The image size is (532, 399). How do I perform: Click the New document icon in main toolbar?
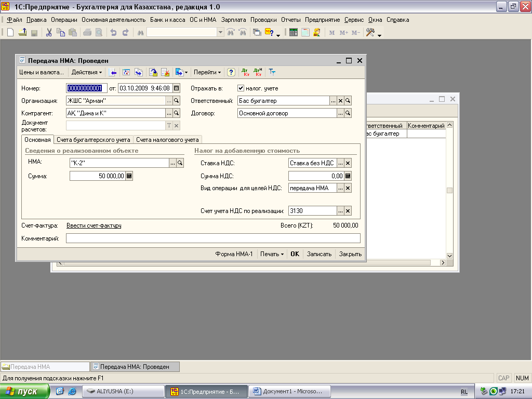pyautogui.click(x=10, y=33)
